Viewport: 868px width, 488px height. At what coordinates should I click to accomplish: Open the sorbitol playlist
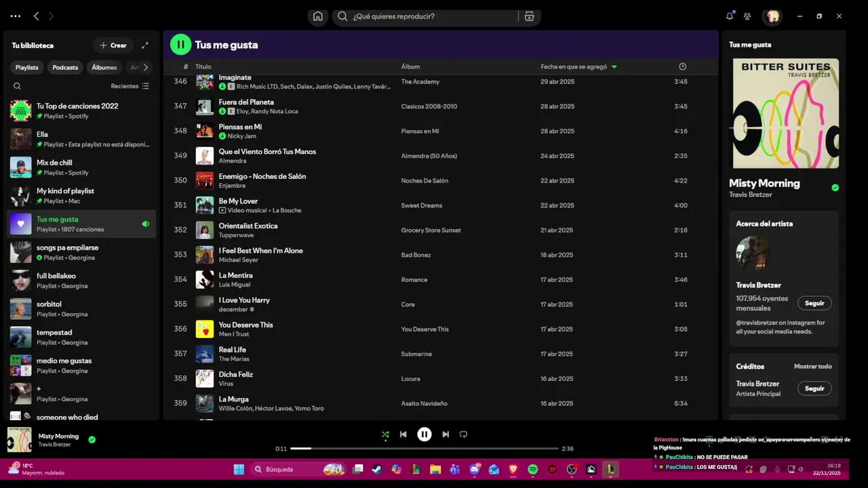(81, 308)
